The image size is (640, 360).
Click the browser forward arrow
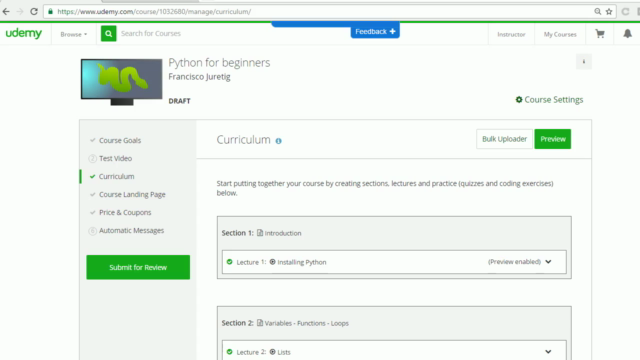[x=20, y=11]
